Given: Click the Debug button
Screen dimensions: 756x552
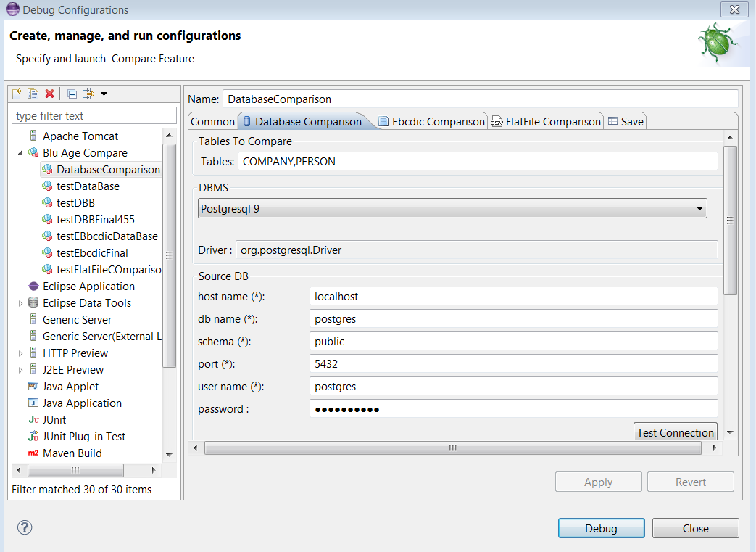Looking at the screenshot, I should click(601, 528).
